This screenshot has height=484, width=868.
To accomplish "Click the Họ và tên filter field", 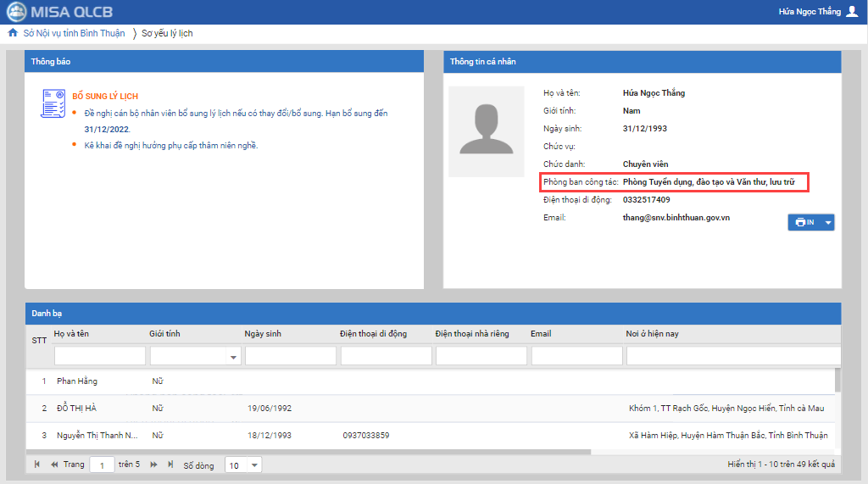I will pos(99,356).
